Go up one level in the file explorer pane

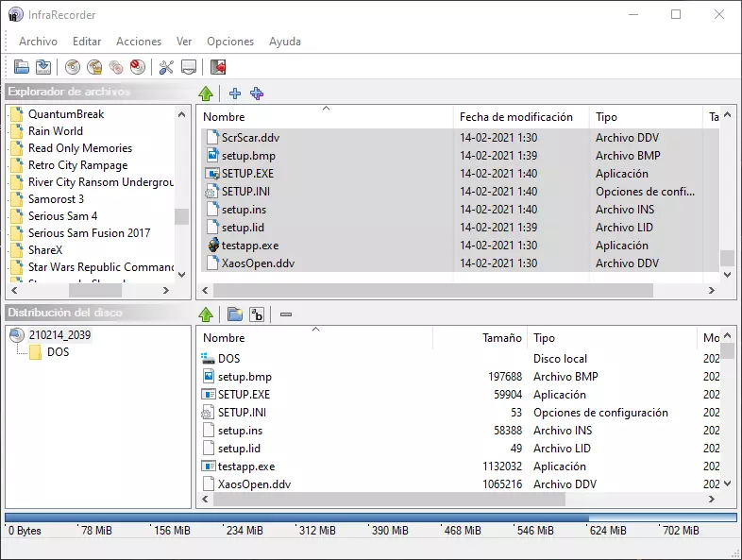point(206,93)
